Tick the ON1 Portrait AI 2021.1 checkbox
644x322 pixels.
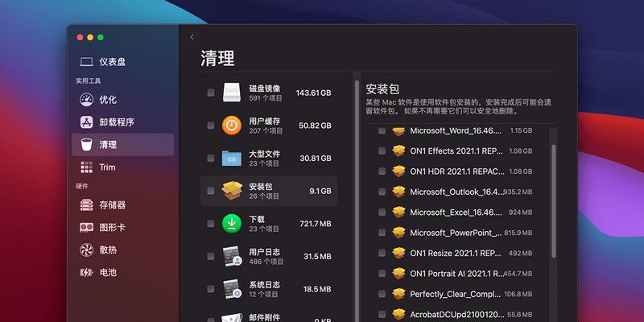pyautogui.click(x=382, y=274)
